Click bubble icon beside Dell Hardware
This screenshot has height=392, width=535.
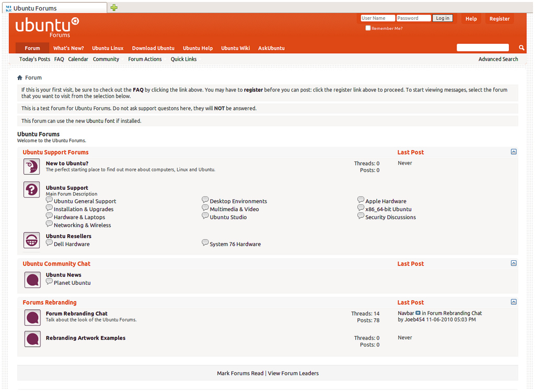49,243
